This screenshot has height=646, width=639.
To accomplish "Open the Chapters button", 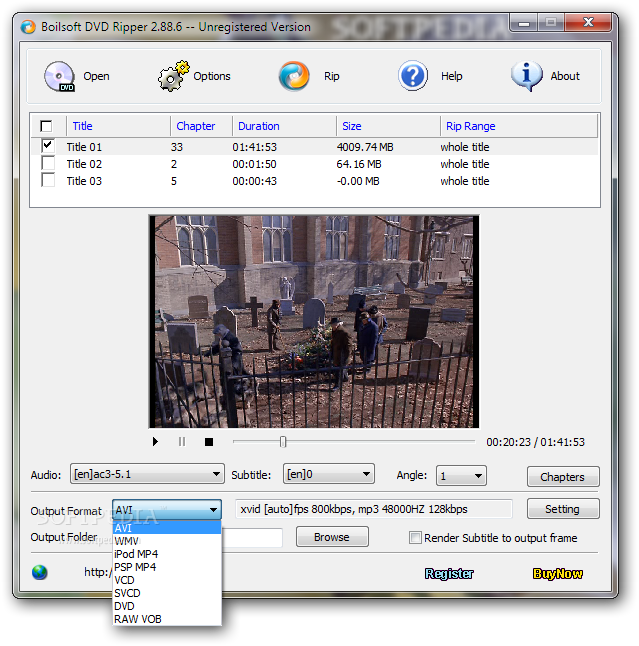I will point(563,477).
